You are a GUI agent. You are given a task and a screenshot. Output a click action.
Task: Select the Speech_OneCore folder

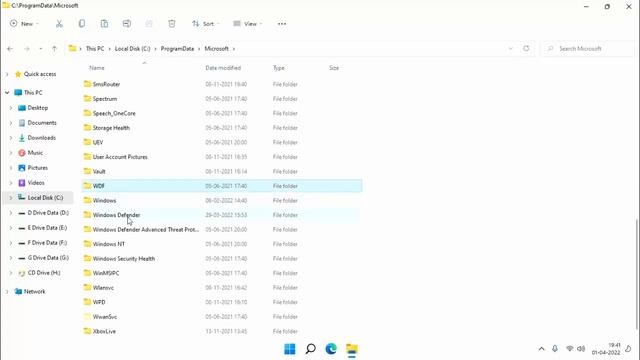pos(114,113)
